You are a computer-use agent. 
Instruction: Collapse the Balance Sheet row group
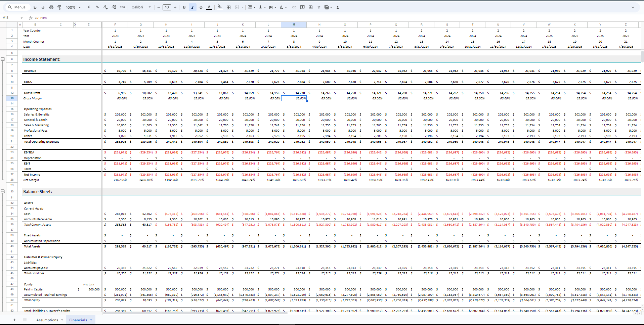[x=3, y=191]
